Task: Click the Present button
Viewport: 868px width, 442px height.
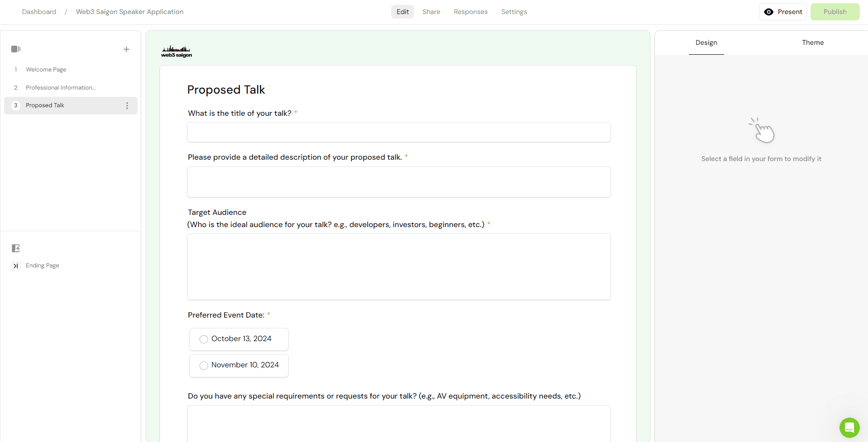Action: pos(783,12)
